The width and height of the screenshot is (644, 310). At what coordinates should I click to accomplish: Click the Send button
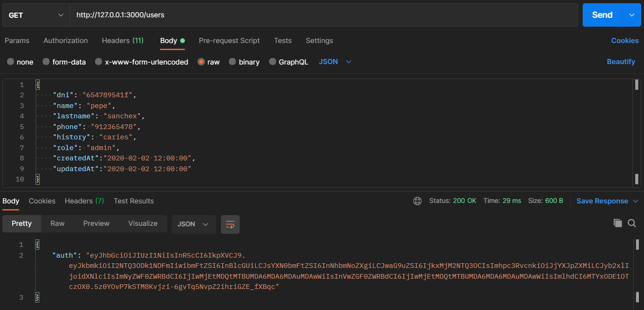pos(602,14)
